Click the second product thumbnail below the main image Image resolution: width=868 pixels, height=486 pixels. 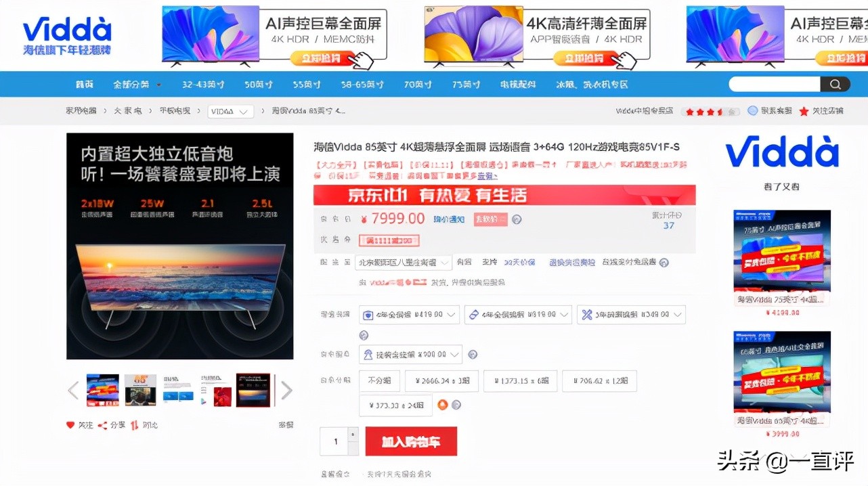click(x=139, y=389)
